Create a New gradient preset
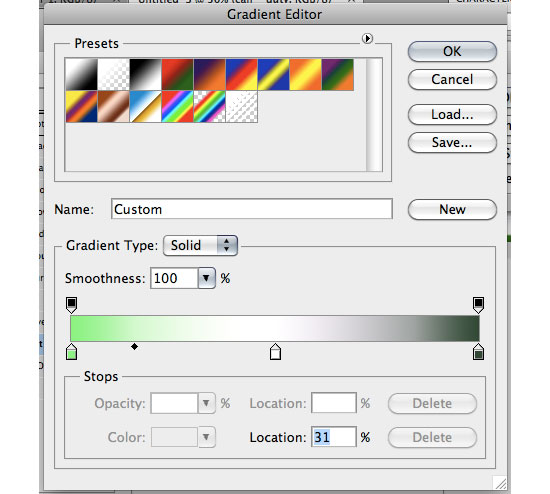The width and height of the screenshot is (550, 494). point(452,209)
